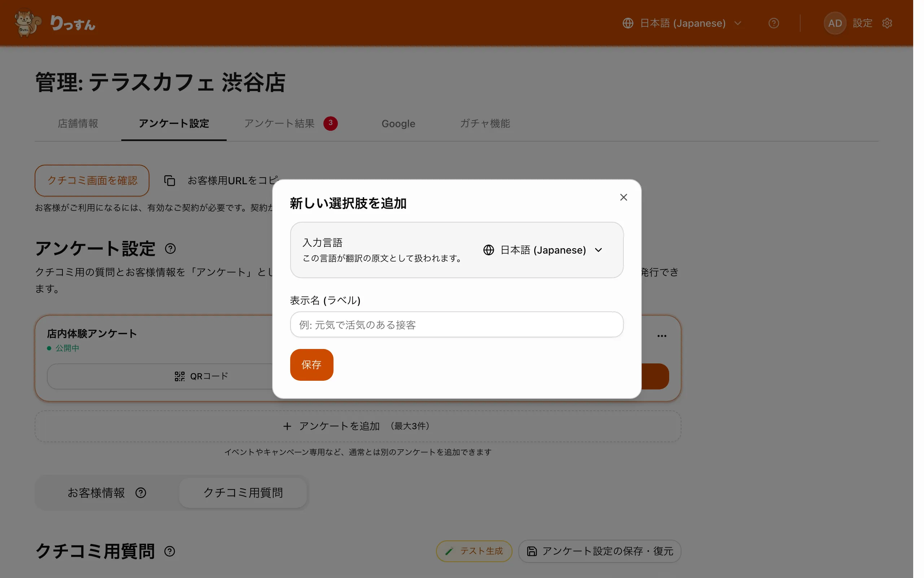Click the plus icon for アンケートを追加

click(287, 426)
